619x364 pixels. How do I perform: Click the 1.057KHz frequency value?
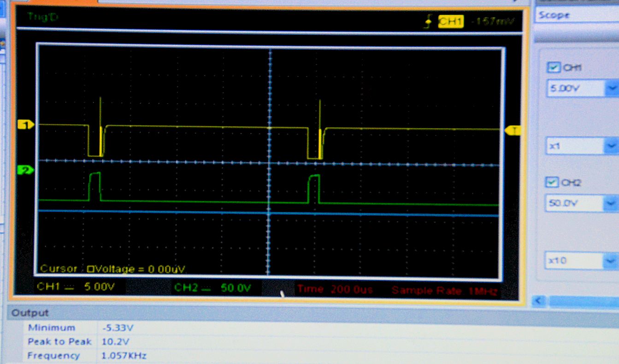point(124,356)
